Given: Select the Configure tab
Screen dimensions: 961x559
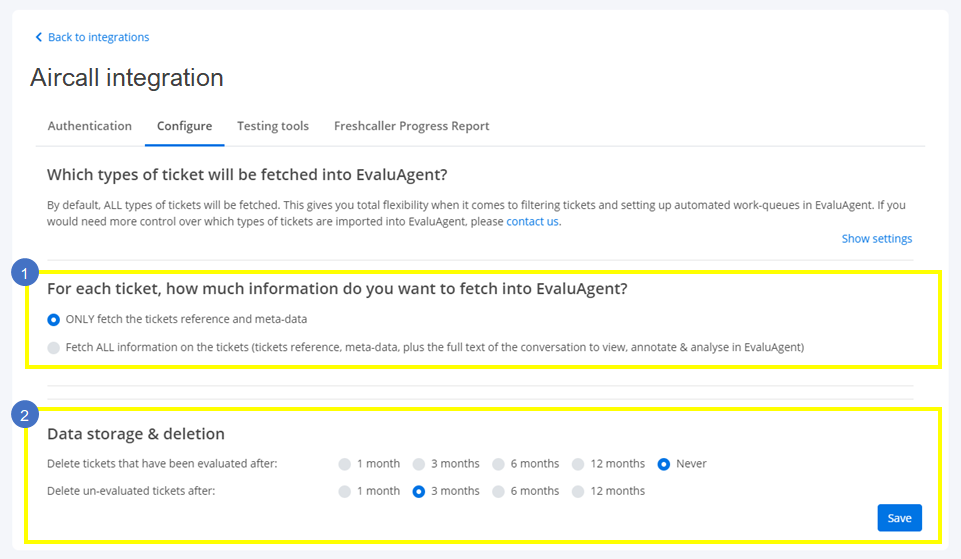Looking at the screenshot, I should [184, 126].
